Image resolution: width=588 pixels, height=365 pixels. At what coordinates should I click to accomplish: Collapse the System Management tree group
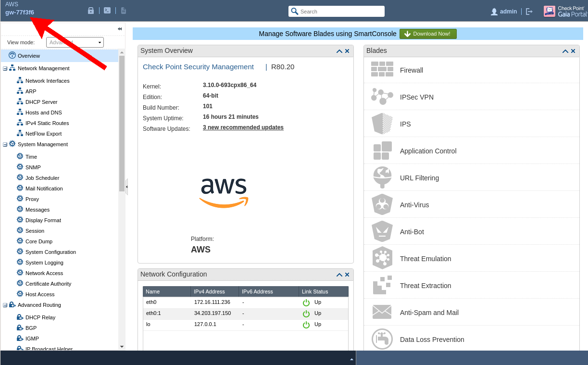[x=5, y=144]
